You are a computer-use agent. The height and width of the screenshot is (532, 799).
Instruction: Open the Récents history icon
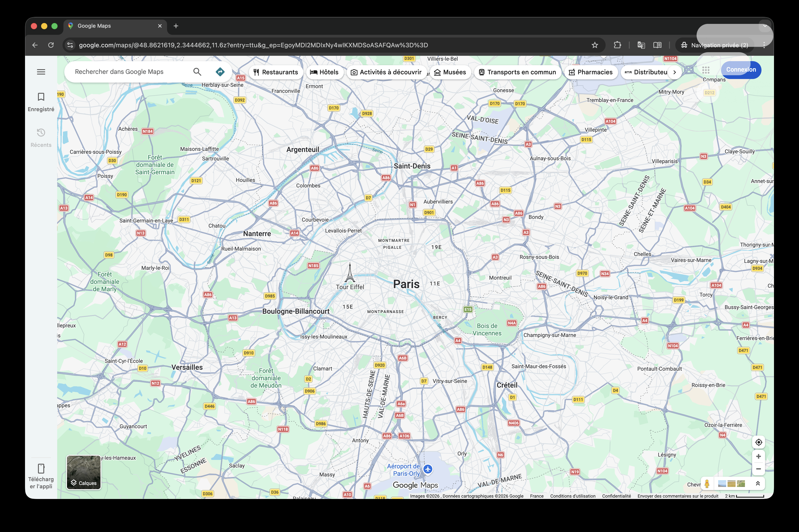point(41,133)
